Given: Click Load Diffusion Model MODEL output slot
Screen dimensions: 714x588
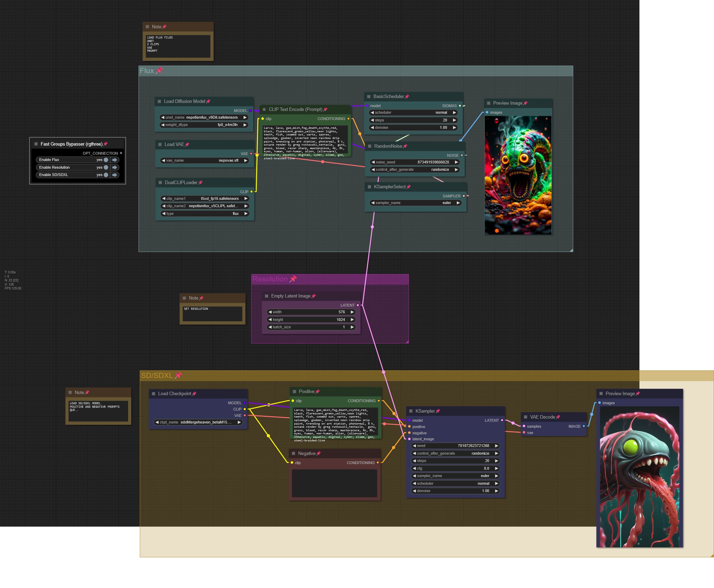Looking at the screenshot, I should point(250,111).
